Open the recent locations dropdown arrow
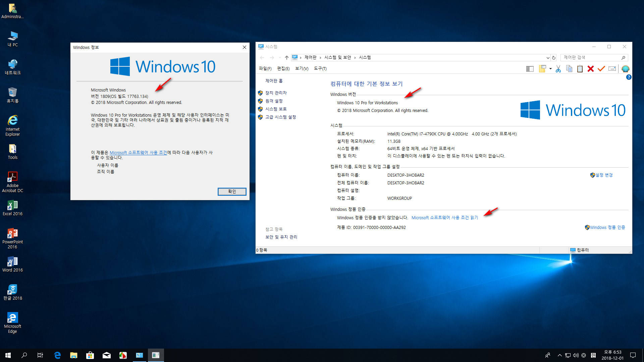This screenshot has width=644, height=362. 280,58
